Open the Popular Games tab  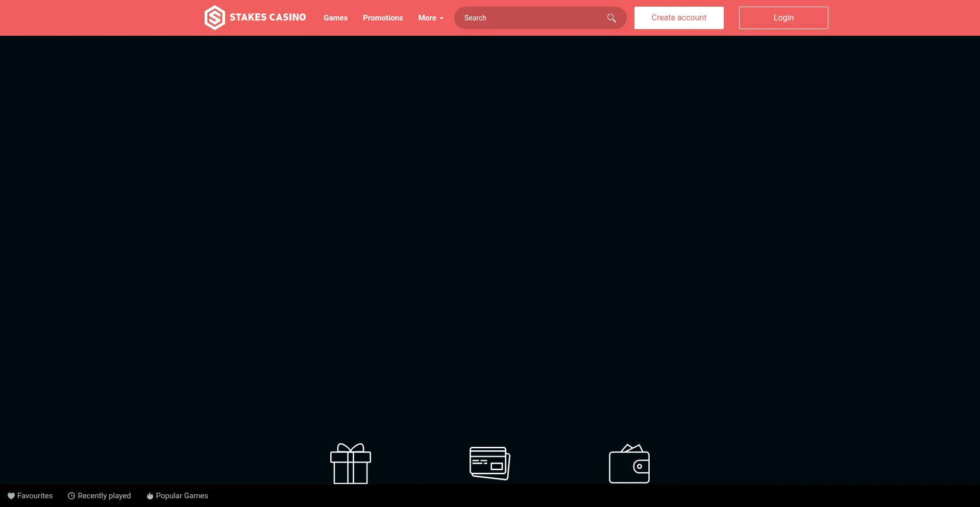(x=178, y=496)
